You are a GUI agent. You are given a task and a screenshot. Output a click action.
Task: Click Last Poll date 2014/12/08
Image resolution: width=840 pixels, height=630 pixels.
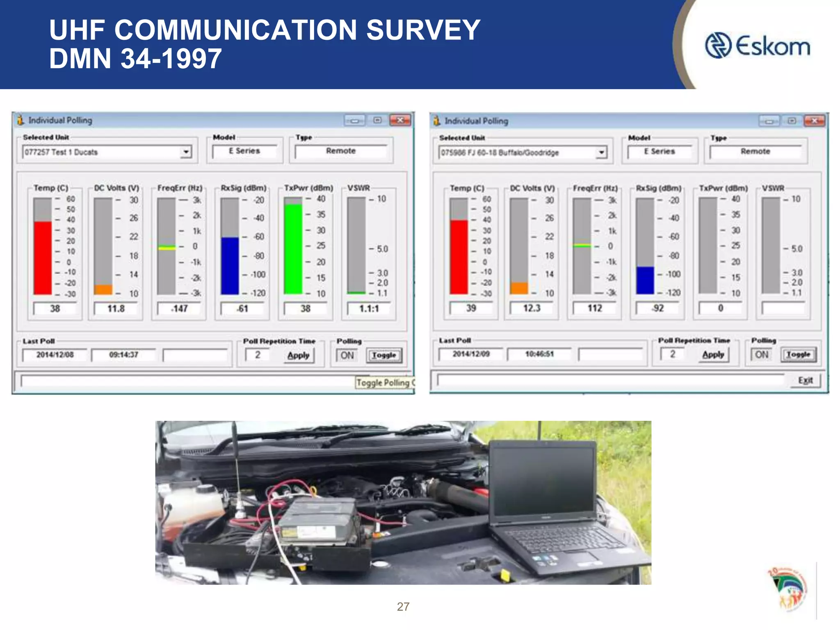tap(55, 355)
